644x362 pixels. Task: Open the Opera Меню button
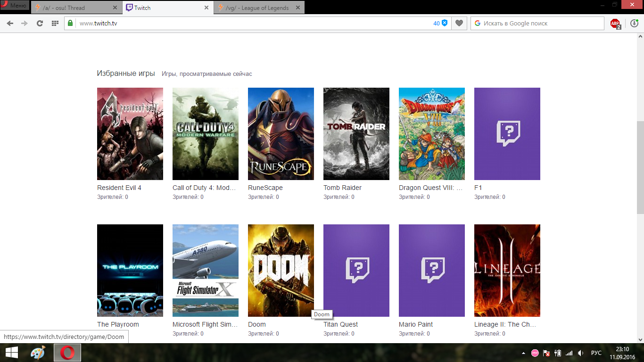coord(14,6)
